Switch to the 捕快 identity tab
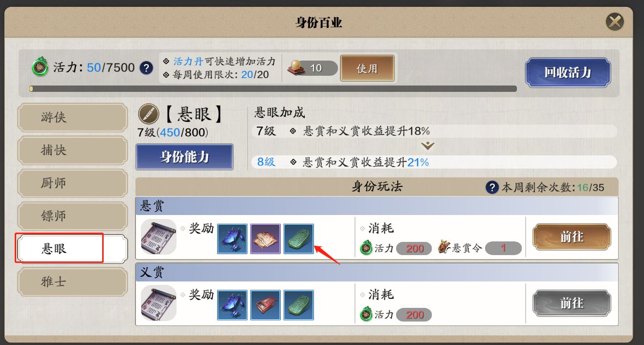The image size is (644, 345). pos(72,150)
